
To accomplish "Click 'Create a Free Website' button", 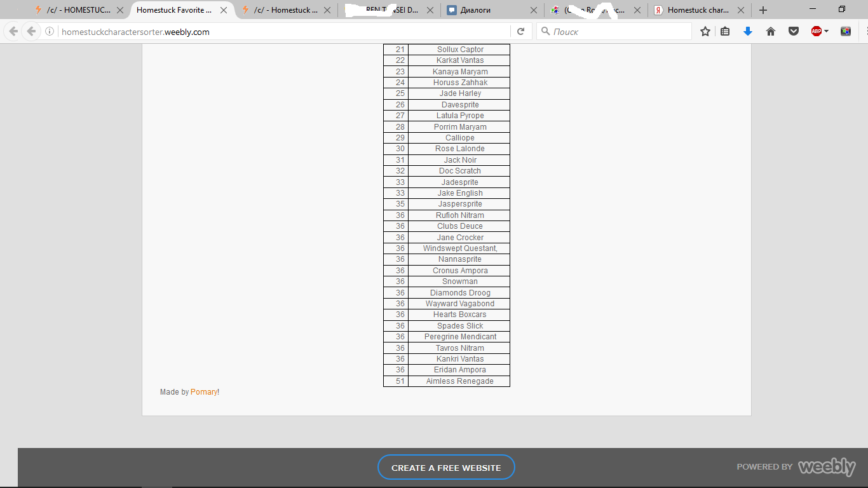I will [446, 468].
